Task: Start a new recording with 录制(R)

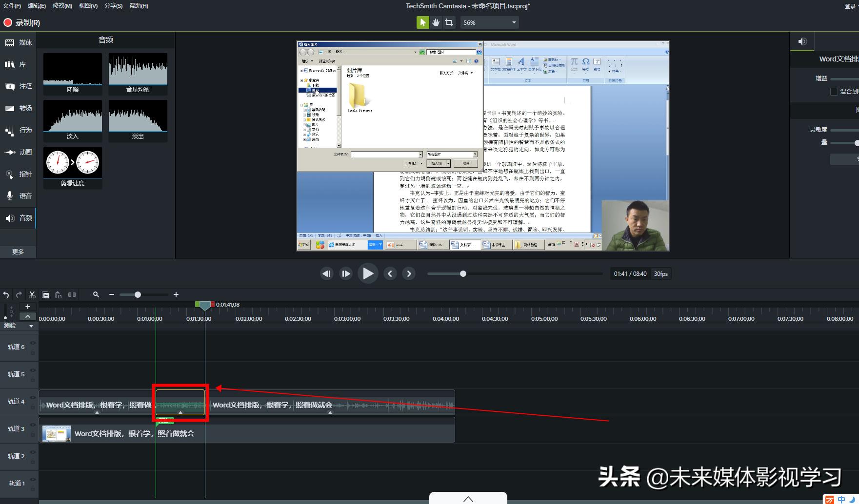Action: (x=22, y=22)
